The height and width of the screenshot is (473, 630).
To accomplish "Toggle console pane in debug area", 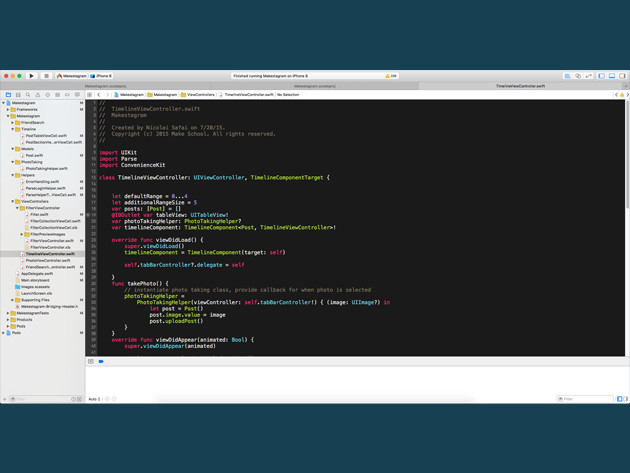I will point(625,399).
